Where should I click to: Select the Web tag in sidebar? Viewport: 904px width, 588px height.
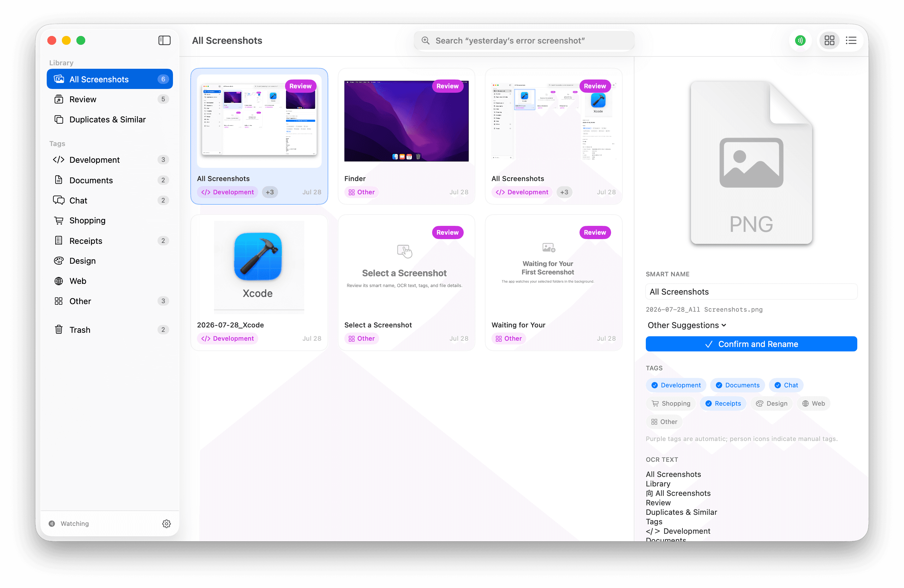pyautogui.click(x=110, y=281)
